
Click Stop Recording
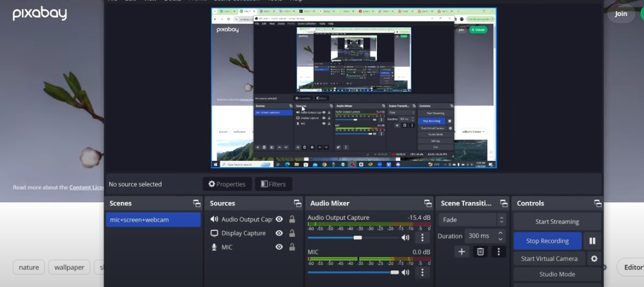pyautogui.click(x=548, y=241)
